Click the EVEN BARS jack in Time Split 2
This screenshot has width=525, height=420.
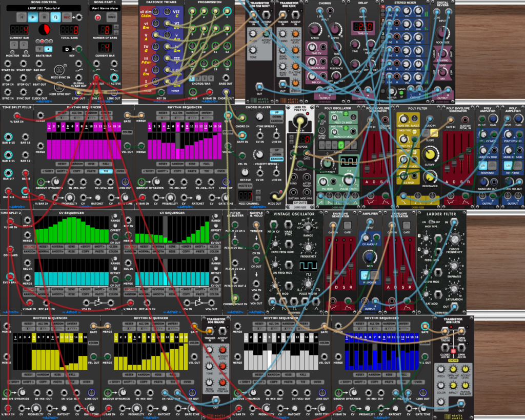pyautogui.click(x=10, y=276)
